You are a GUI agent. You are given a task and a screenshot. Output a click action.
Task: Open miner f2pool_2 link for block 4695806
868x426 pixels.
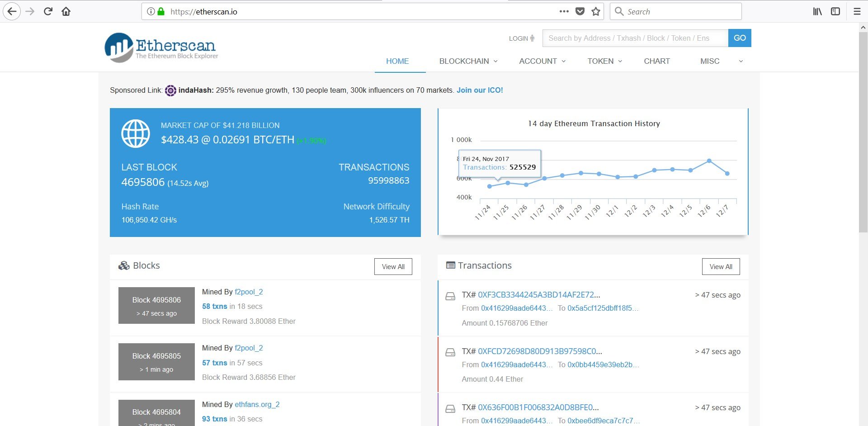[249, 292]
